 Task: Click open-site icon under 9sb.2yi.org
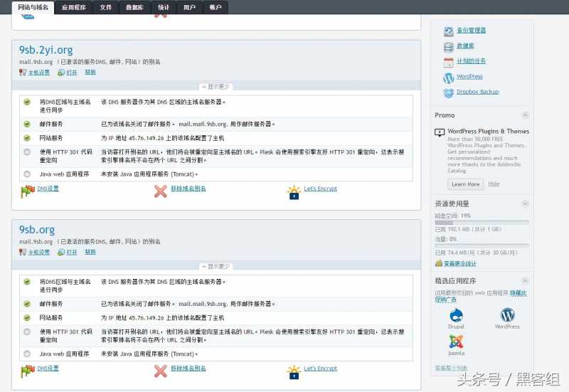tap(61, 73)
